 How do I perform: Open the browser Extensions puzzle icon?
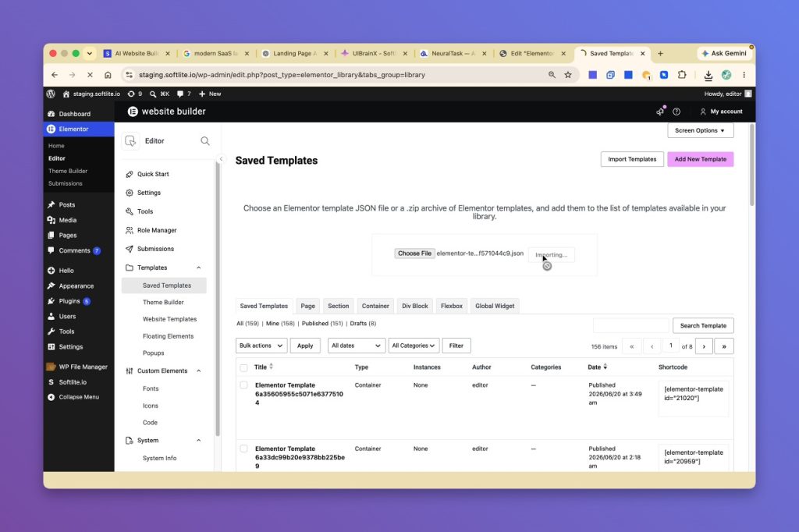click(682, 75)
